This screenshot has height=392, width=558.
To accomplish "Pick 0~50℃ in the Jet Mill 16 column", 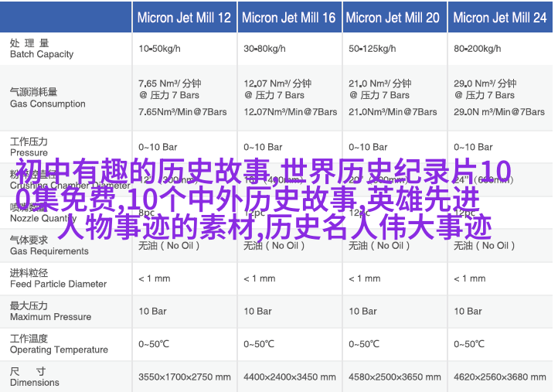I will 259,344.
